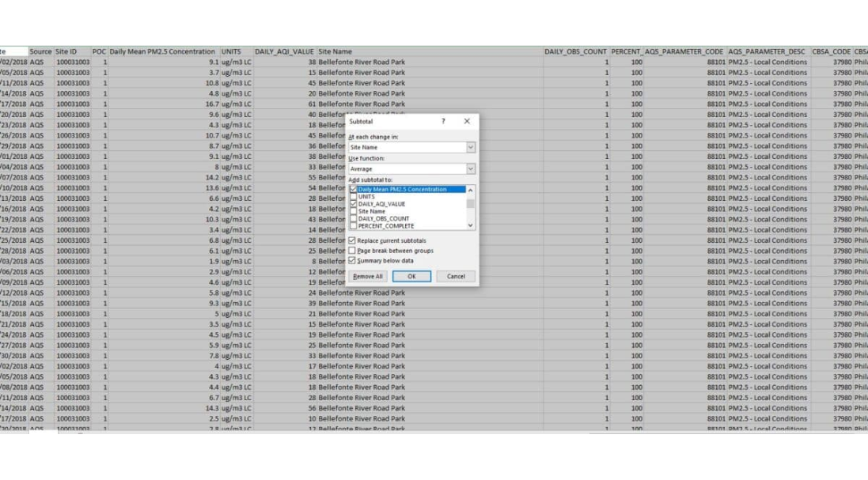Select the CBSA_CODE header cell
This screenshot has height=480, width=868.
point(832,51)
